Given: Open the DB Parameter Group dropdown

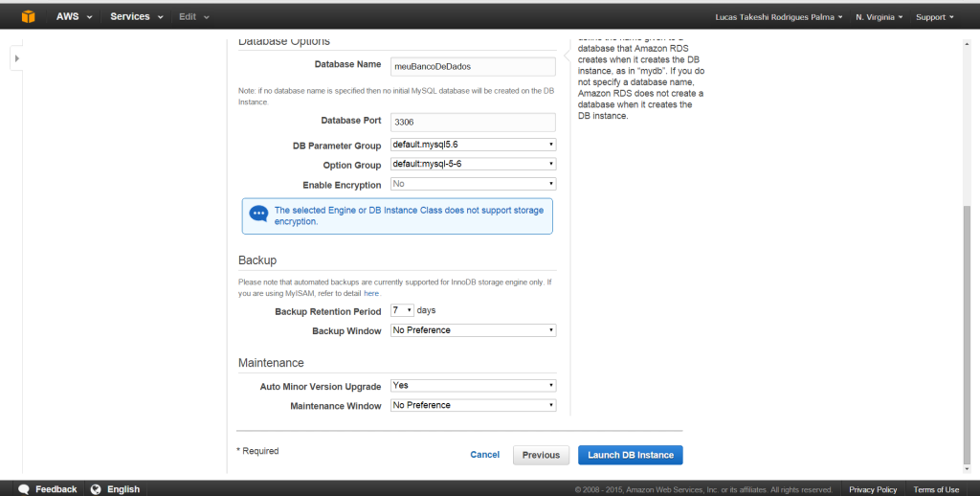Looking at the screenshot, I should click(x=473, y=145).
